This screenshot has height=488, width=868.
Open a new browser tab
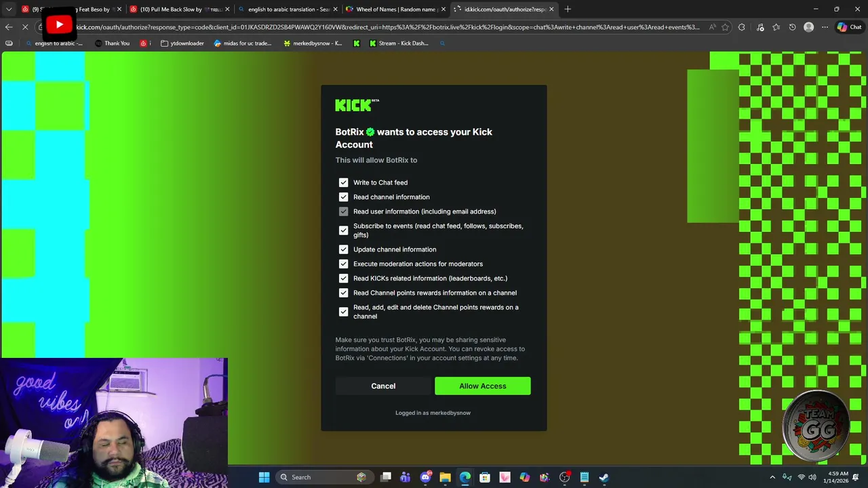coord(568,9)
